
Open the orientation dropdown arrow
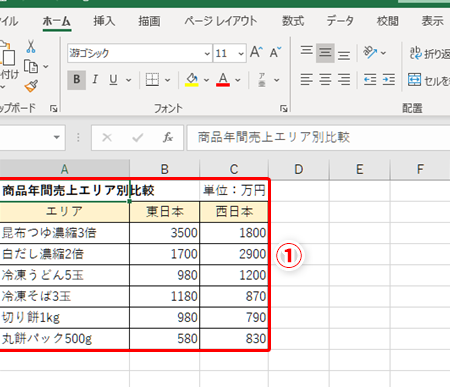coord(383,53)
